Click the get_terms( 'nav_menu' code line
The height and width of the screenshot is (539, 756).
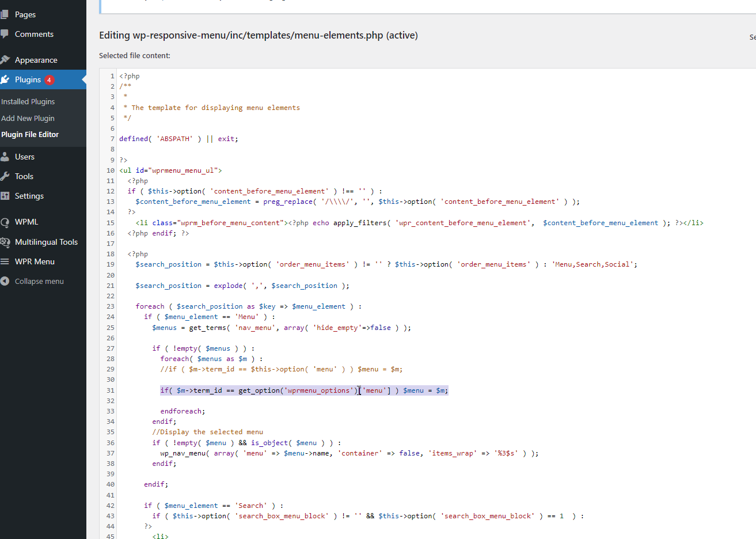coord(282,328)
